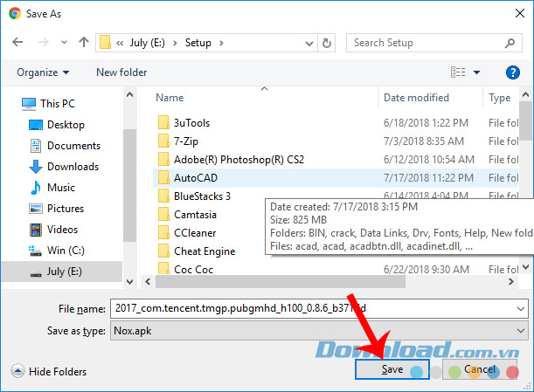Sort by Name column header

coord(170,98)
